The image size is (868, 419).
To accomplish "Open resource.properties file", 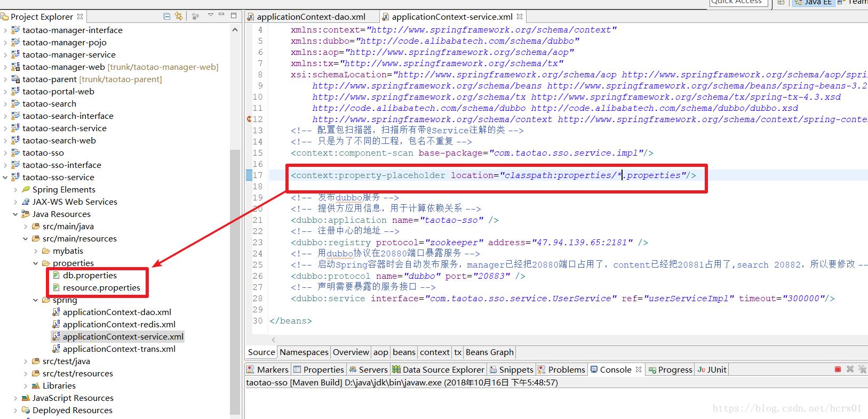I will (101, 288).
